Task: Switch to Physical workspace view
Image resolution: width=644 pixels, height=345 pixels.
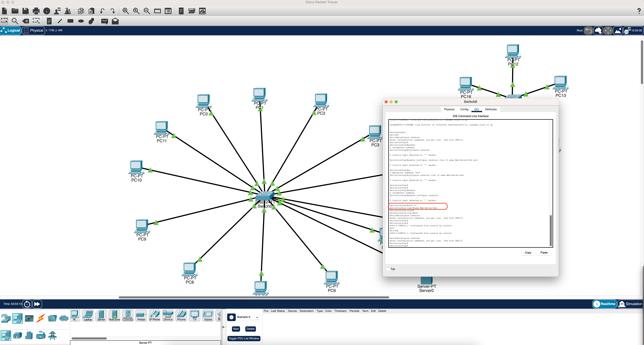Action: [33, 30]
